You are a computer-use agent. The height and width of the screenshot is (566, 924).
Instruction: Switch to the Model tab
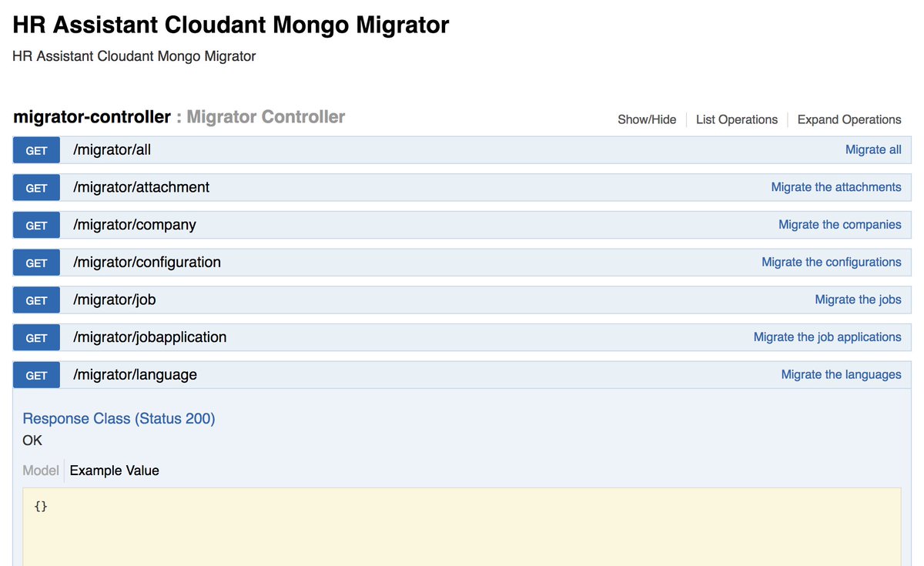tap(40, 471)
